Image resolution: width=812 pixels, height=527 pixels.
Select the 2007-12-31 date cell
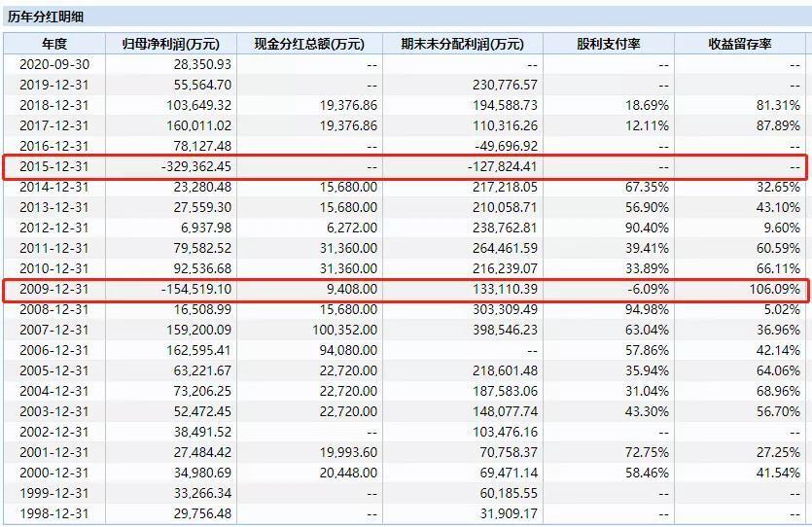click(x=54, y=330)
